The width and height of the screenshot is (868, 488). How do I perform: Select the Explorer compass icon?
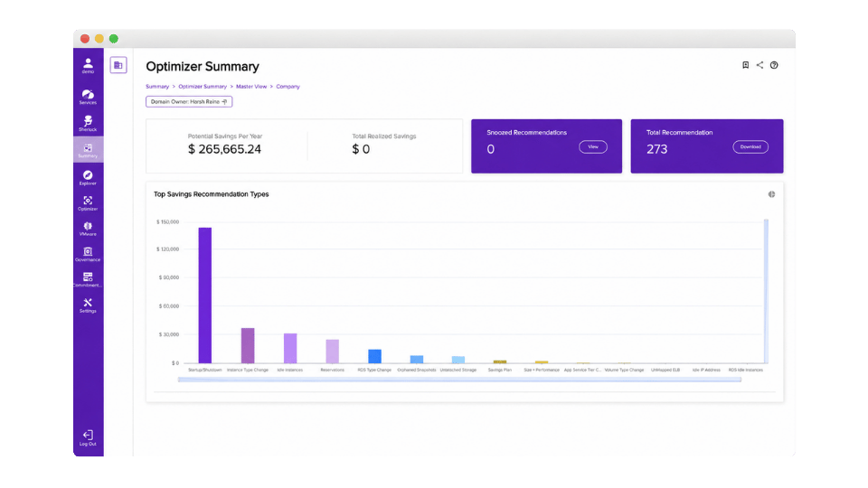click(88, 178)
